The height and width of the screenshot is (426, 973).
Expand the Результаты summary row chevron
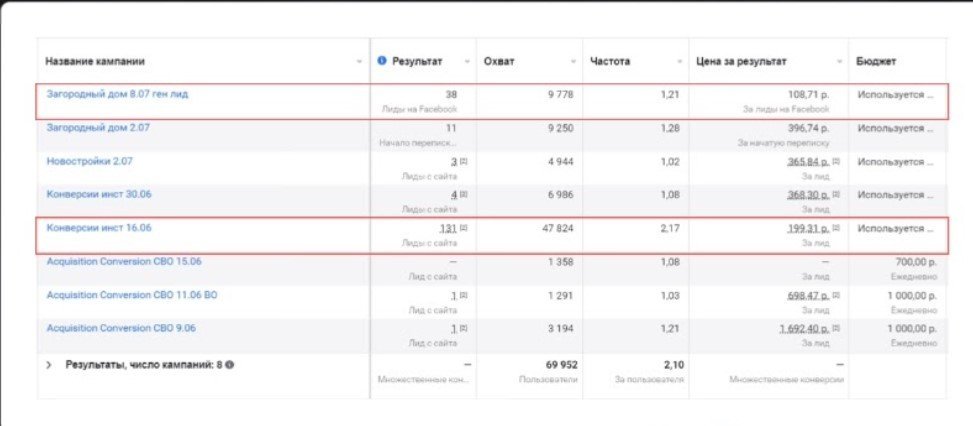tap(48, 365)
